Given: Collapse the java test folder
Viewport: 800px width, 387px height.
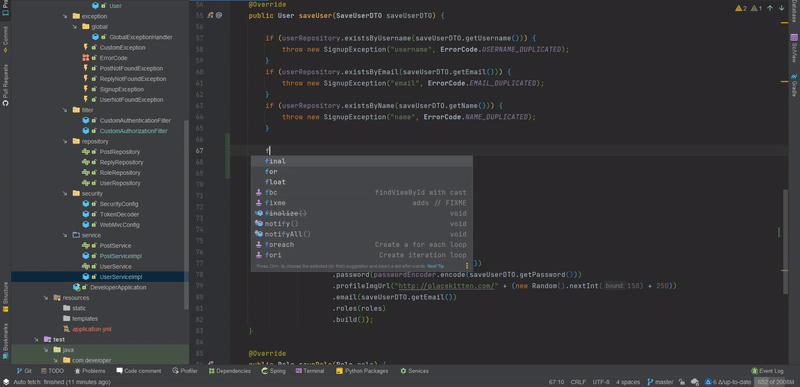Looking at the screenshot, I should [46, 350].
